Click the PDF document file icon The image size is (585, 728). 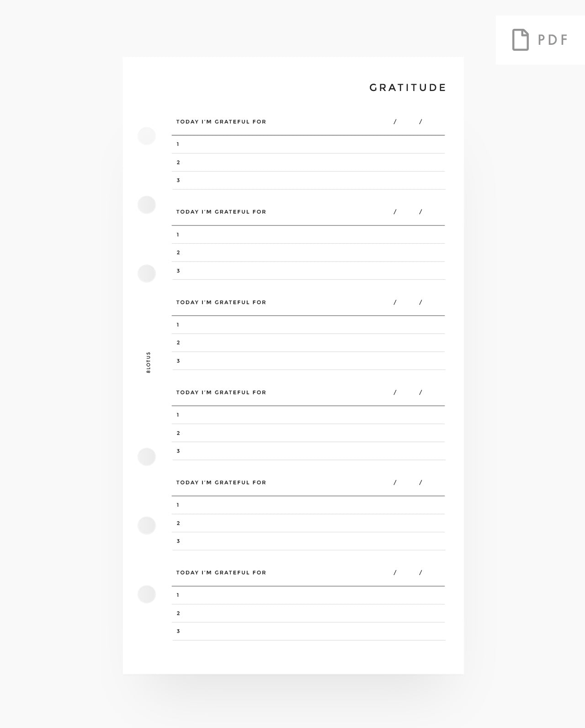(x=520, y=40)
